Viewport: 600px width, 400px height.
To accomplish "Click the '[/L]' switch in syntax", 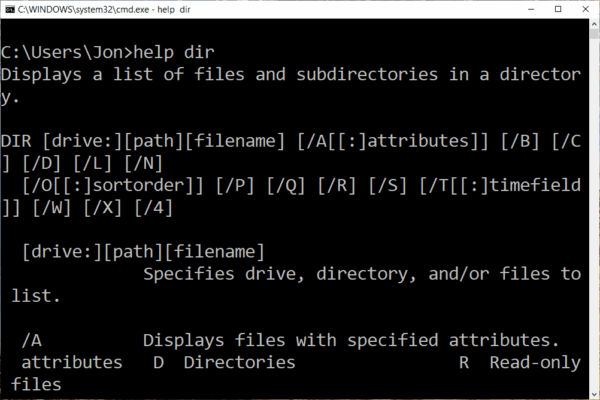I will tap(93, 163).
